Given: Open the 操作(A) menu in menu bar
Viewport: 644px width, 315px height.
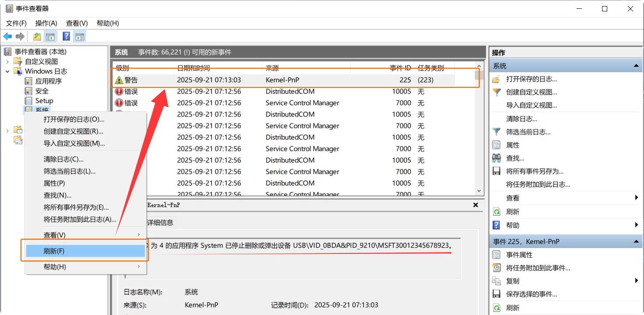Looking at the screenshot, I should (46, 23).
